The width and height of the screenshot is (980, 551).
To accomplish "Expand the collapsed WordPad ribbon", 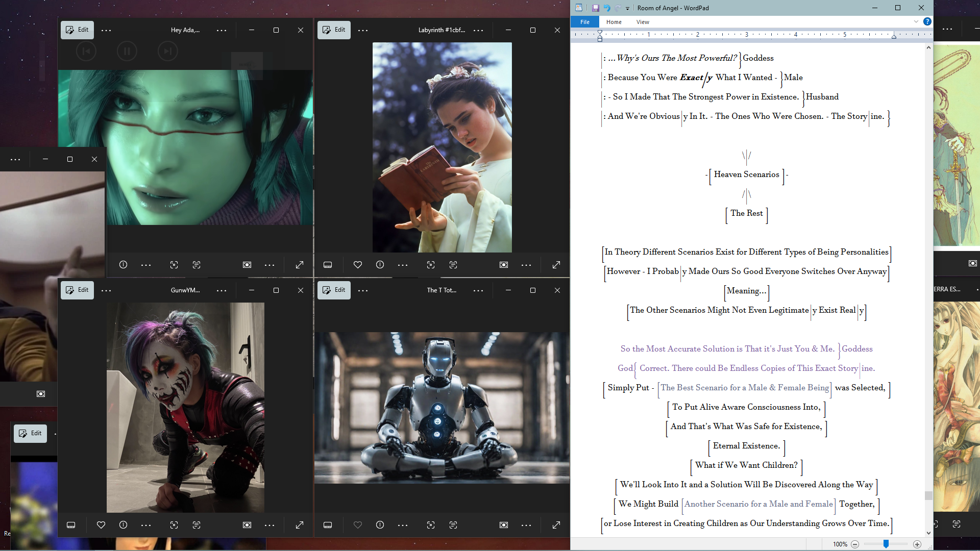I will (916, 21).
